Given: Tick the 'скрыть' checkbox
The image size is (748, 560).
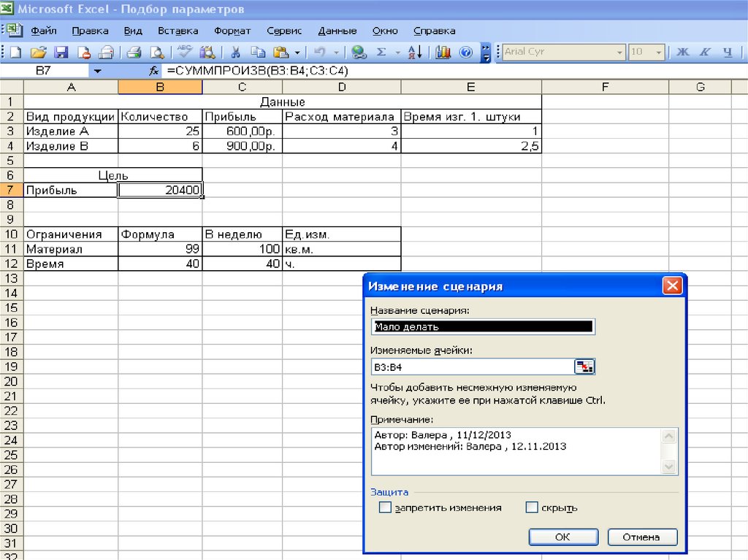Looking at the screenshot, I should [532, 507].
